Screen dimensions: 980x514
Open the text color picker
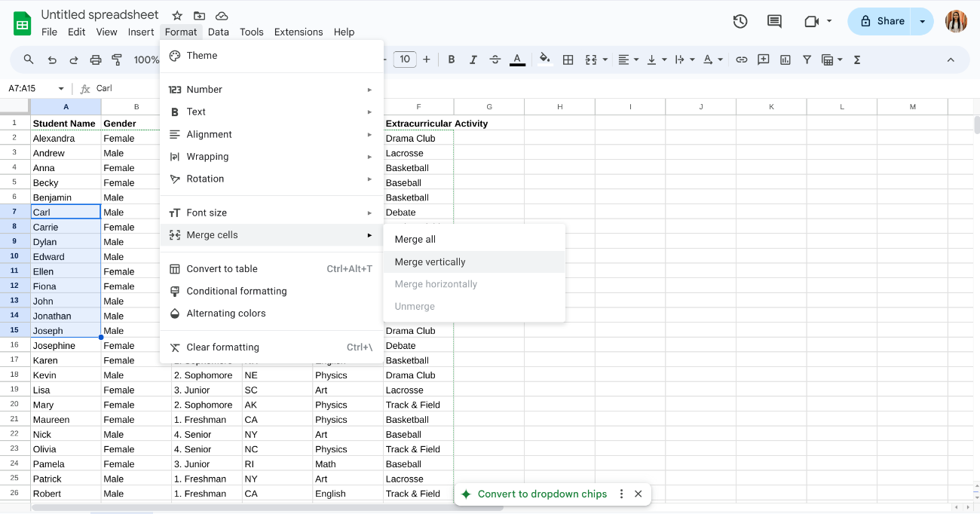517,59
